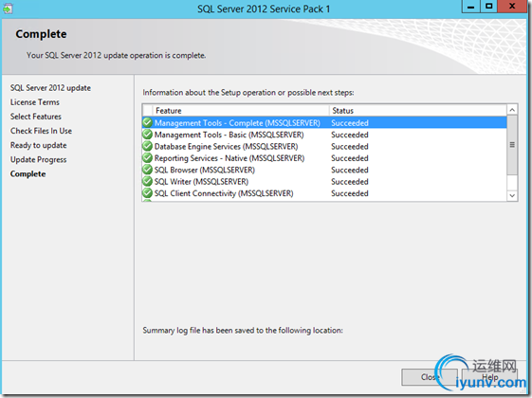
Task: Select Database Engine Services (MSSQLSERVER) row
Action: coord(324,147)
